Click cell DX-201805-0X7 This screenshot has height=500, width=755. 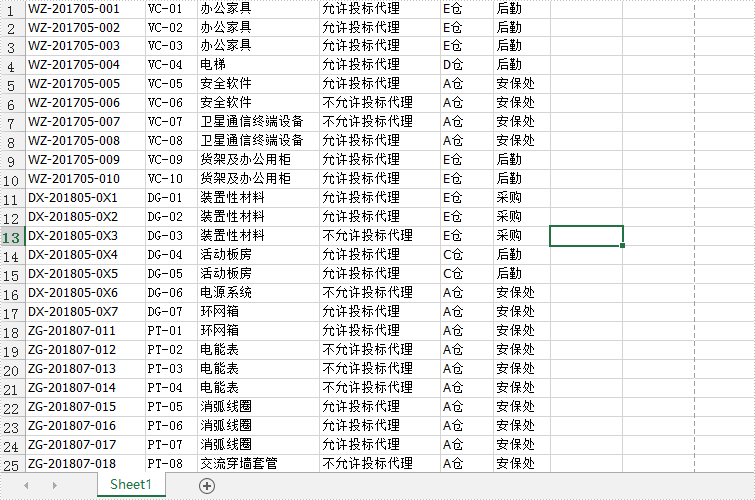click(85, 312)
